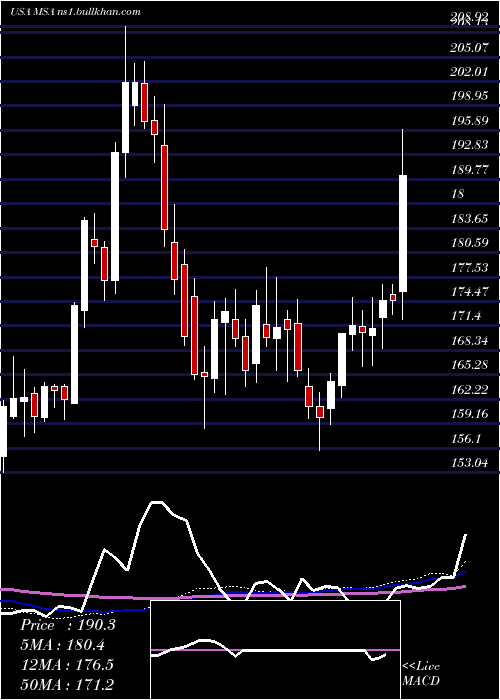This screenshot has height=700, width=500.
Task: Select the 174.47 price axis label
Action: [x=469, y=292]
